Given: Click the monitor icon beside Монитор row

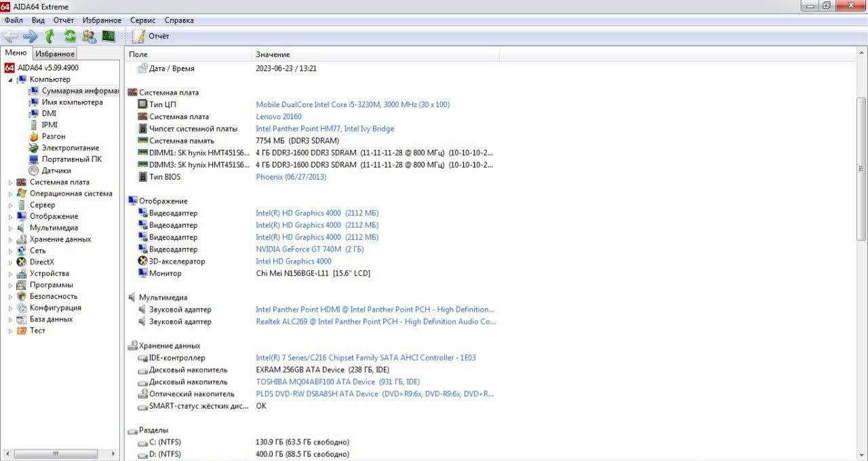Looking at the screenshot, I should click(142, 273).
